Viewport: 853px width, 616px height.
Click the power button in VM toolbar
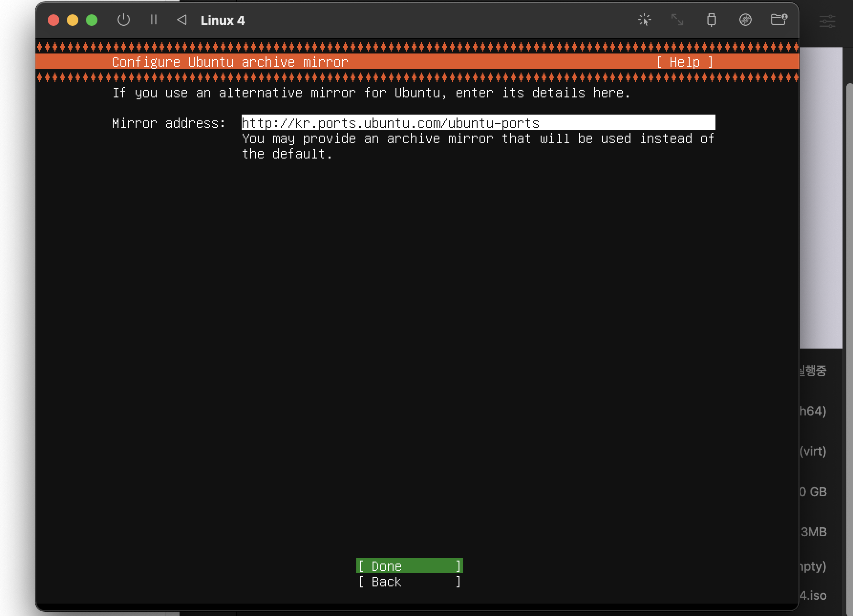(124, 20)
